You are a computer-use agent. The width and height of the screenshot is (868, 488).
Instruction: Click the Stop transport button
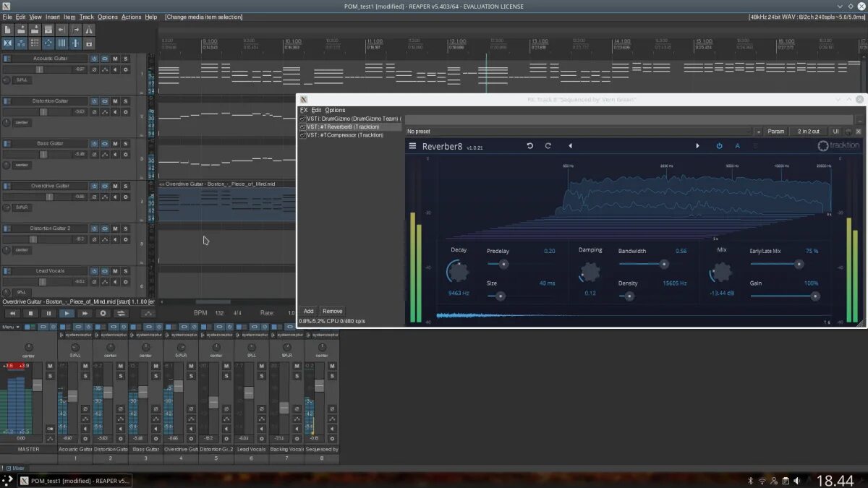click(x=31, y=313)
